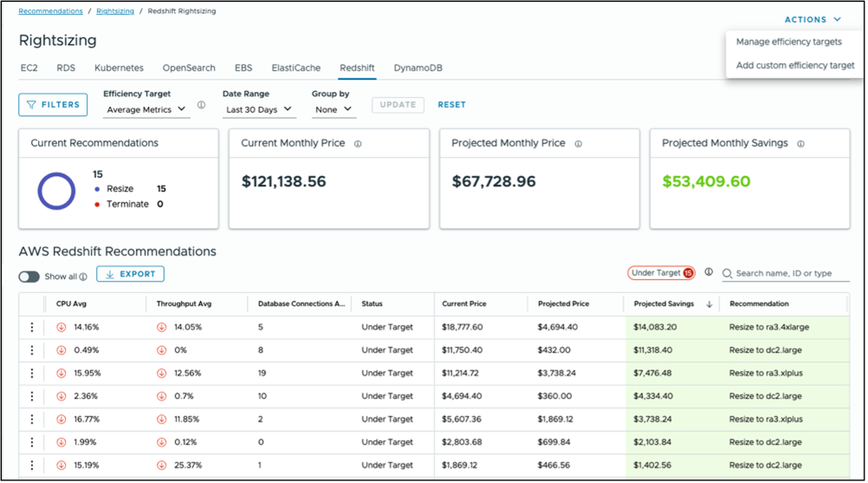Switch to the ElastiCache tab
Viewport: 868px width, 483px height.
point(296,68)
